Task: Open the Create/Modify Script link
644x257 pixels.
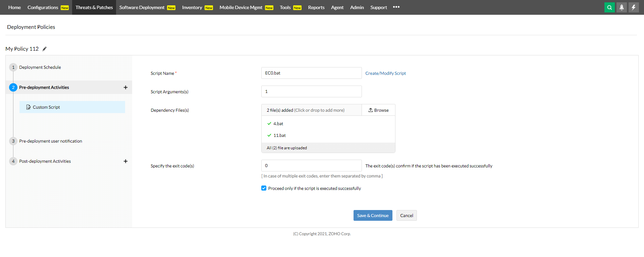Action: point(385,73)
